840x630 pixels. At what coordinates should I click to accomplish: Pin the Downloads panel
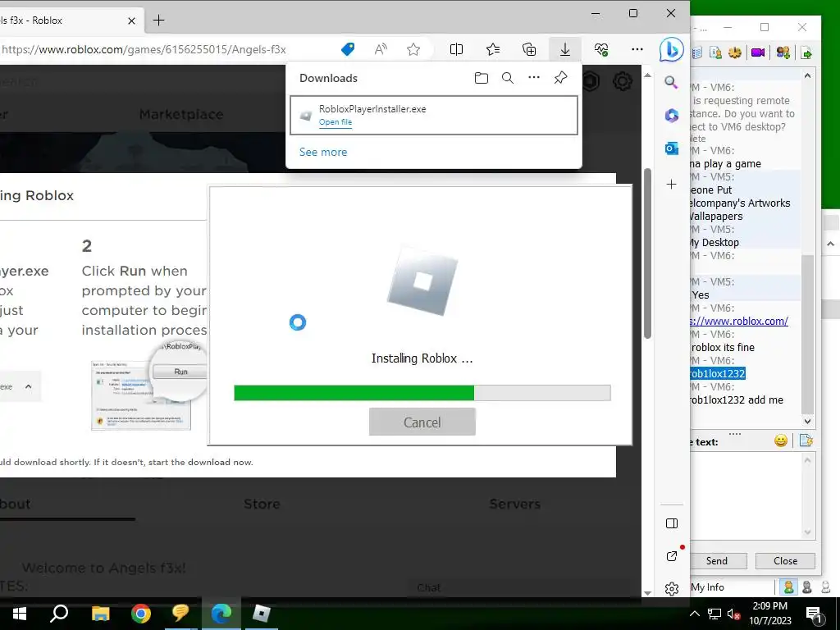tap(560, 78)
